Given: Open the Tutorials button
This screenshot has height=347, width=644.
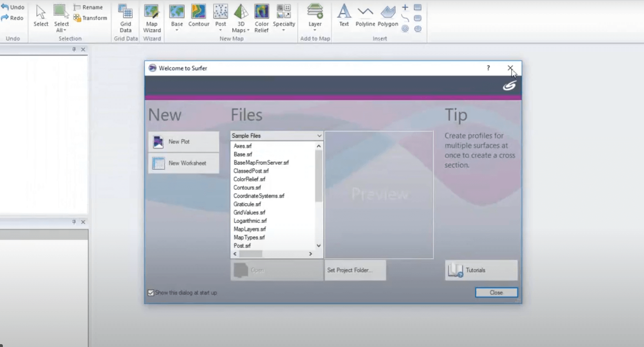Looking at the screenshot, I should 481,270.
